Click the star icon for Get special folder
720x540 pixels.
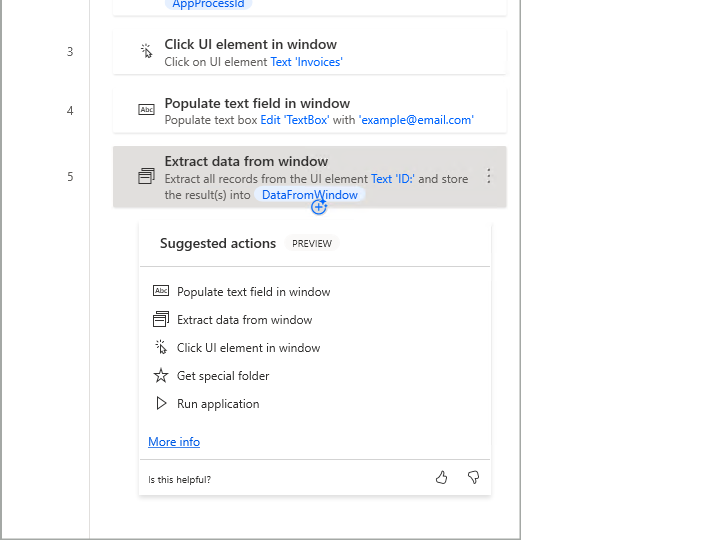[x=161, y=376]
